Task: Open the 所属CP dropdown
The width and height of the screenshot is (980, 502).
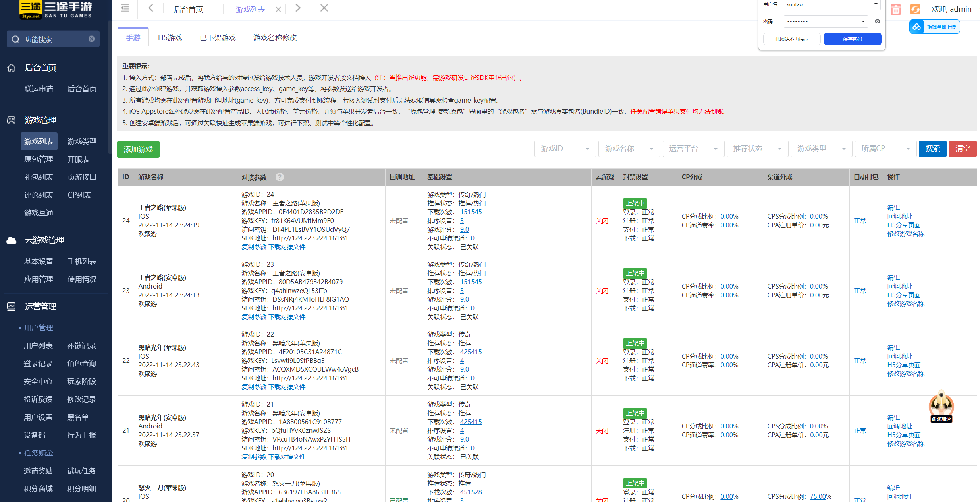Action: click(x=885, y=149)
